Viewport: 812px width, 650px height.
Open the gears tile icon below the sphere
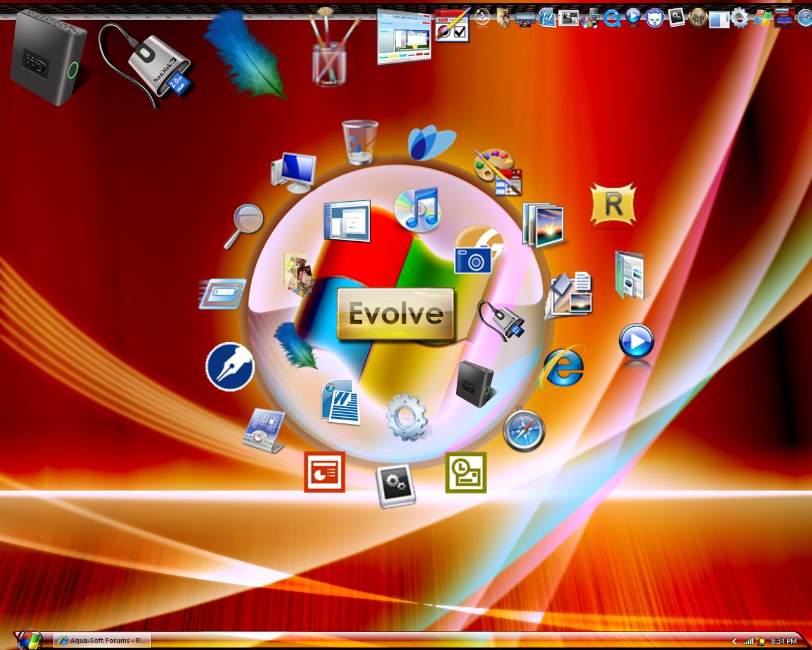396,486
